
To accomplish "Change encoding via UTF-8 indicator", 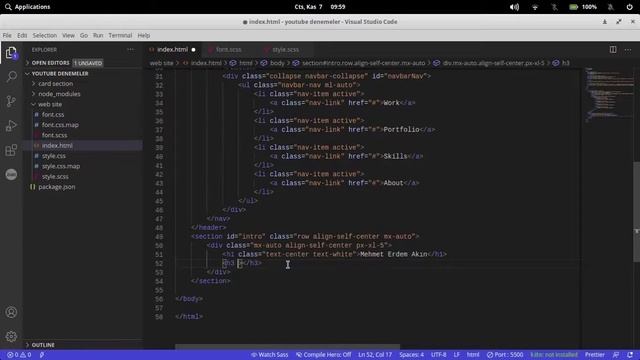I will pyautogui.click(x=438, y=355).
